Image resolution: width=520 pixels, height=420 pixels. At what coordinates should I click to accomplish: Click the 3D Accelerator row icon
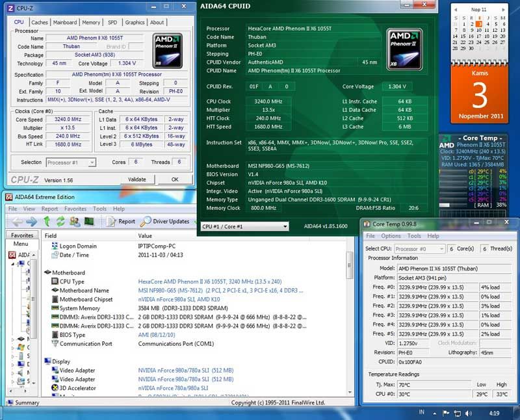tap(55, 388)
